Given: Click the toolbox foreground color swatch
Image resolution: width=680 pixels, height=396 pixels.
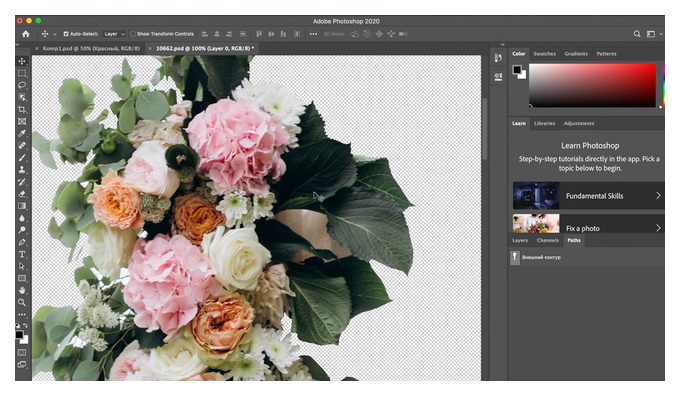Looking at the screenshot, I should 20,334.
